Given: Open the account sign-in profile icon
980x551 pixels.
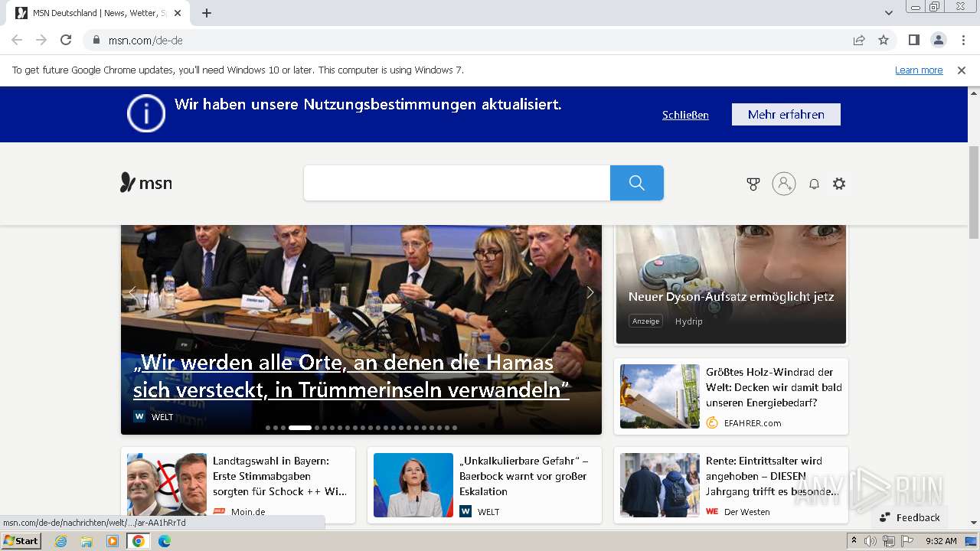Looking at the screenshot, I should pyautogui.click(x=784, y=184).
